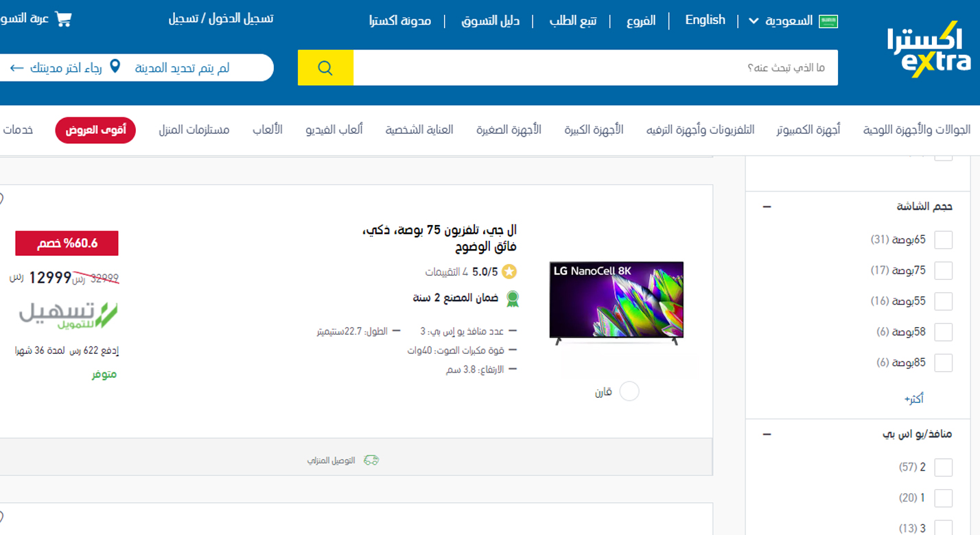This screenshot has width=980, height=535.
Task: Open the LG NanoCell 8K TV thumbnail
Action: click(x=616, y=302)
